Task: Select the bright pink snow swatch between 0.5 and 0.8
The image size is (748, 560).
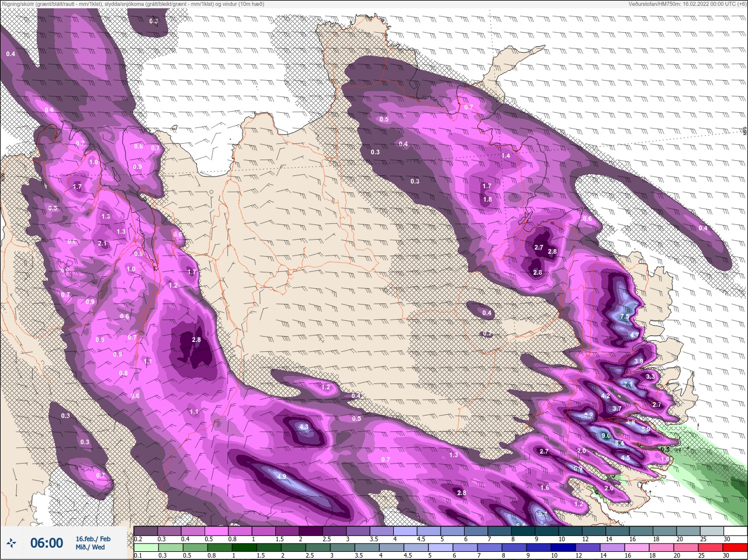Action: [x=217, y=531]
